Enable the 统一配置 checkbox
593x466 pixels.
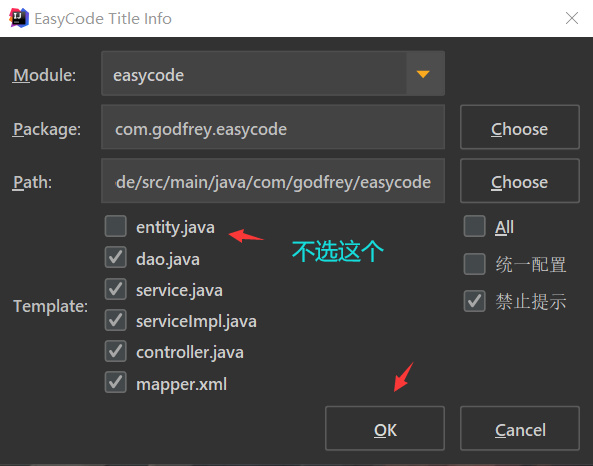475,264
